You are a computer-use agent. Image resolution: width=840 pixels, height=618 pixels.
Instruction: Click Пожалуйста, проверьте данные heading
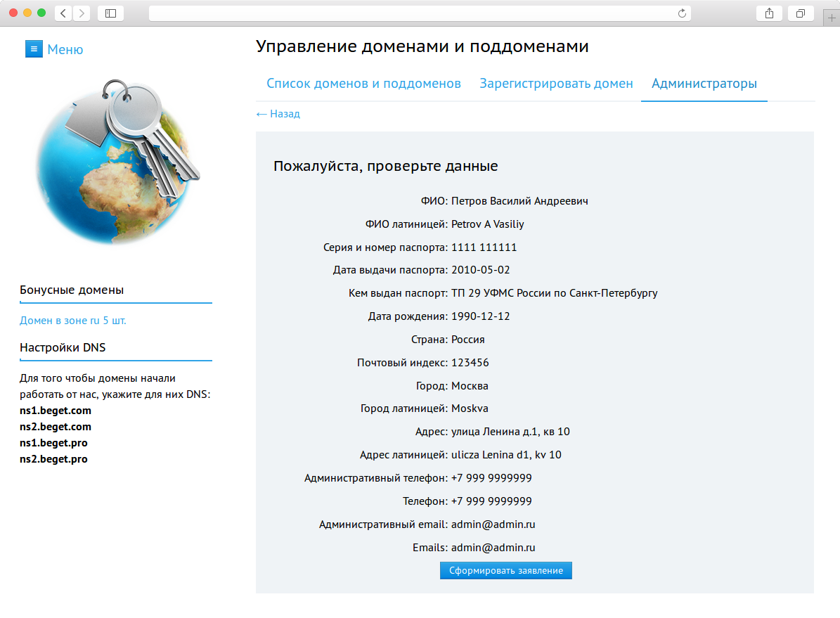(386, 166)
